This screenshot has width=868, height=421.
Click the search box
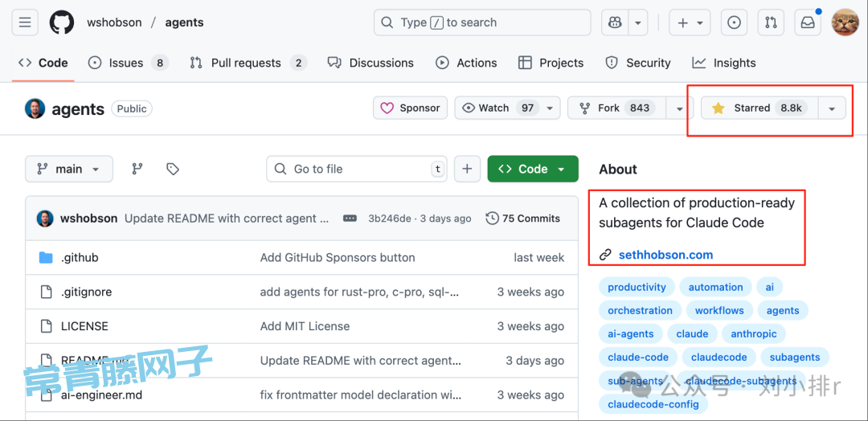(x=482, y=22)
